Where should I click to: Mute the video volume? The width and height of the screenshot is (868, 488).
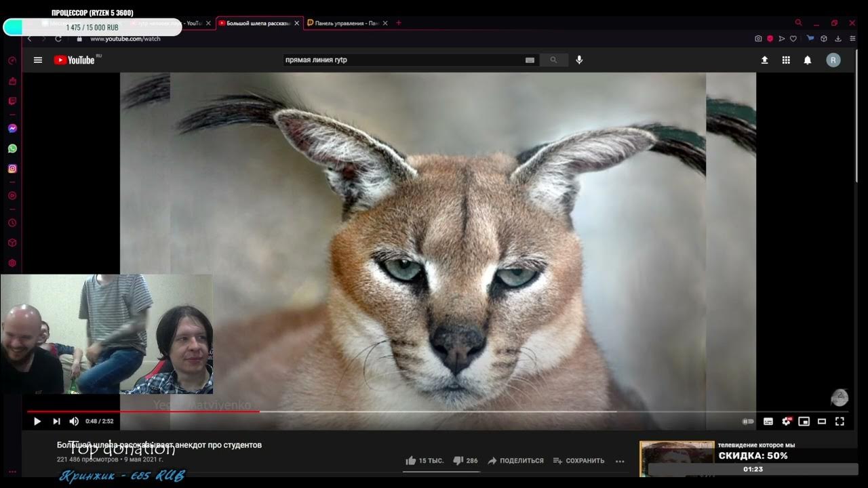[x=74, y=422]
